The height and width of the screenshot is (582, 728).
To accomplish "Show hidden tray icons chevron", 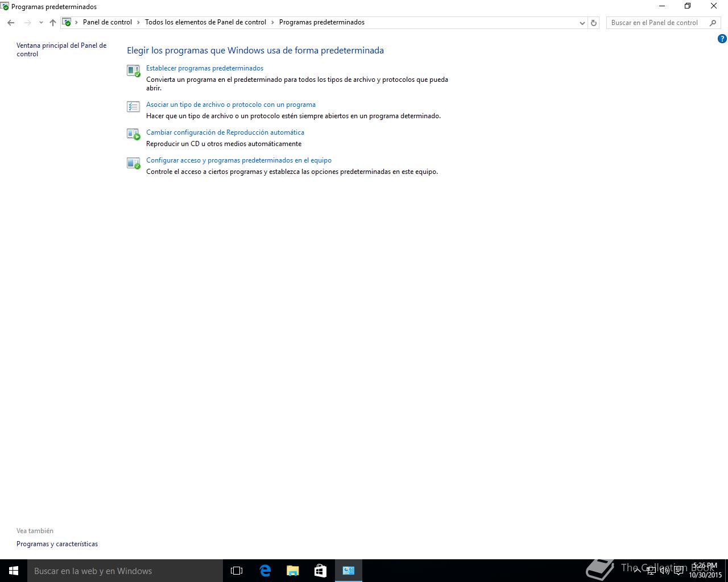I will (x=638, y=571).
